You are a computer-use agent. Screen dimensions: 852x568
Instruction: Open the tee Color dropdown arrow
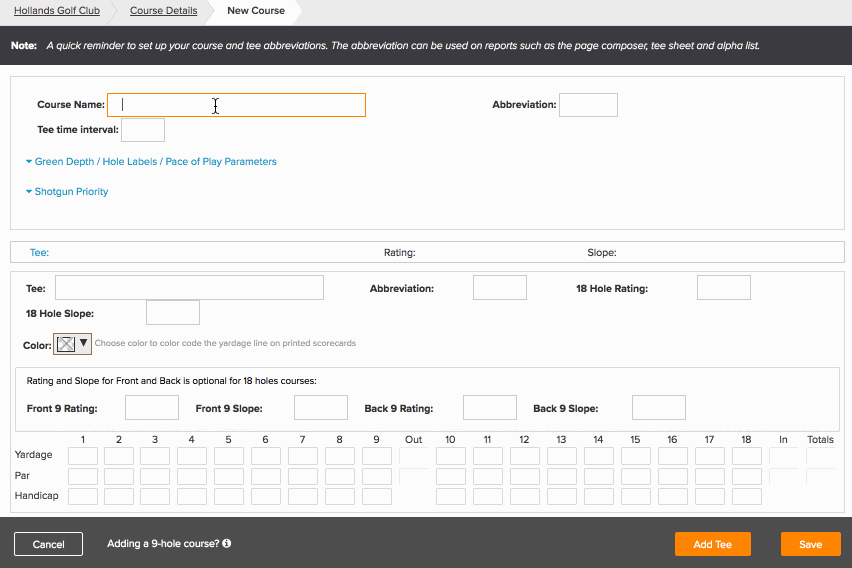83,343
